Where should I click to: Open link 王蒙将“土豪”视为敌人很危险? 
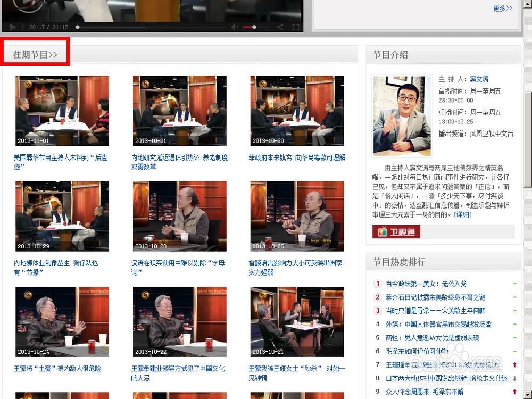[57, 369]
